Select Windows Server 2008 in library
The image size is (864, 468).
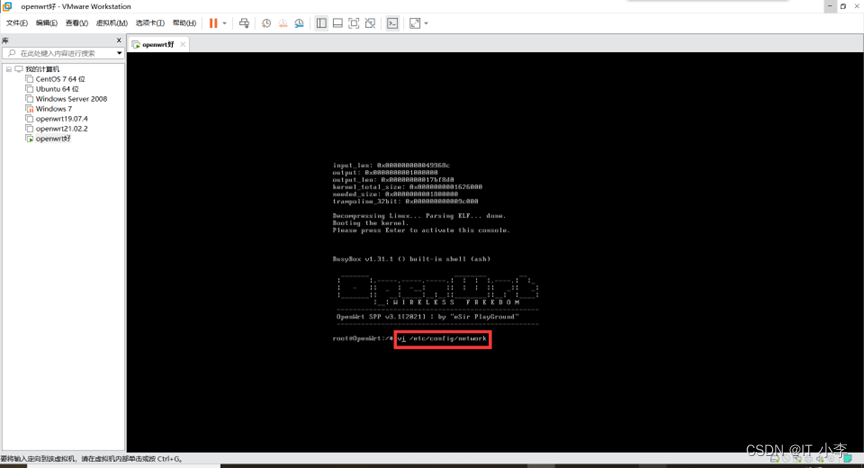pos(72,99)
